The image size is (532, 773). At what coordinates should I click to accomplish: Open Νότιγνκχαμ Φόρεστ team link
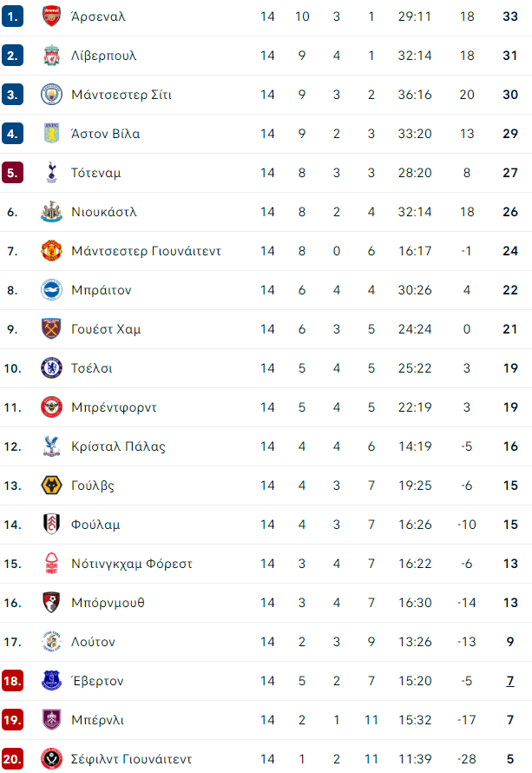coord(132,564)
